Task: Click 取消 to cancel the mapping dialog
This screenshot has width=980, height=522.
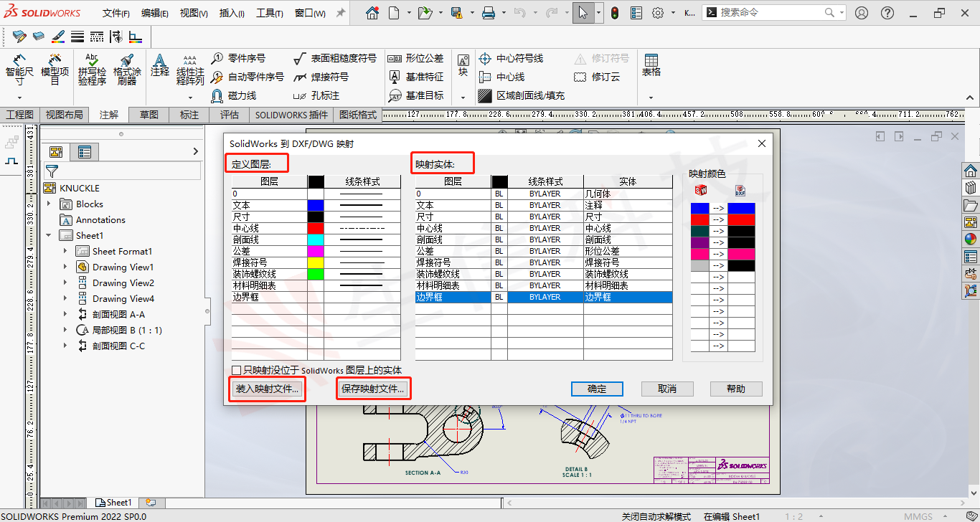Action: (x=667, y=389)
